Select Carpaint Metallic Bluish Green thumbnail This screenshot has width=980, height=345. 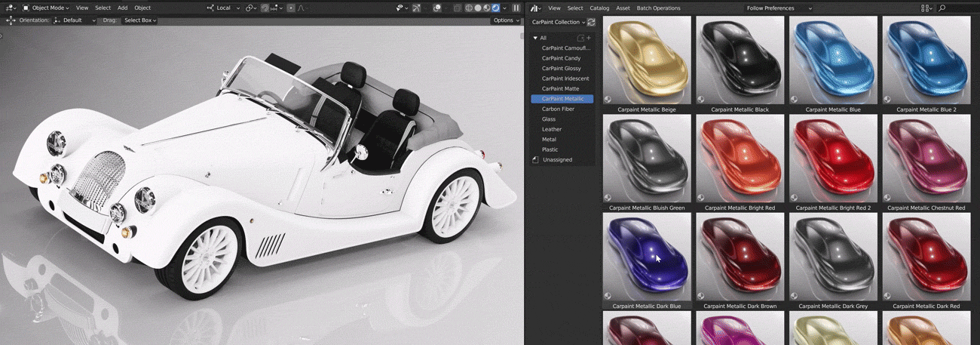pyautogui.click(x=647, y=159)
